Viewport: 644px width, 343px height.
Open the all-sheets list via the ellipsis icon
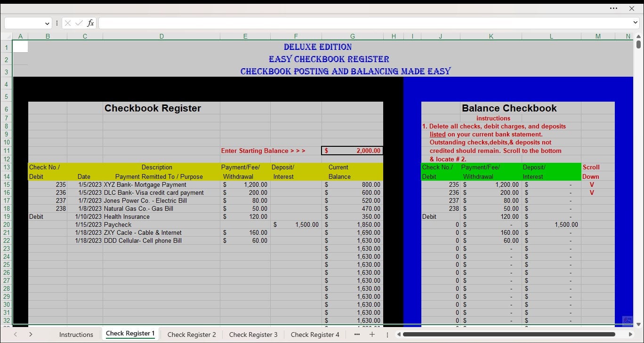(357, 334)
